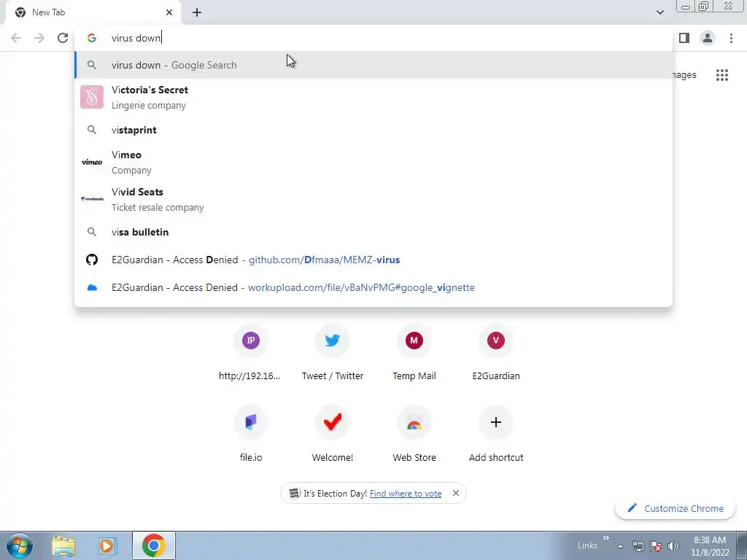This screenshot has width=747, height=560.
Task: Open the tab search chevron
Action: point(659,12)
